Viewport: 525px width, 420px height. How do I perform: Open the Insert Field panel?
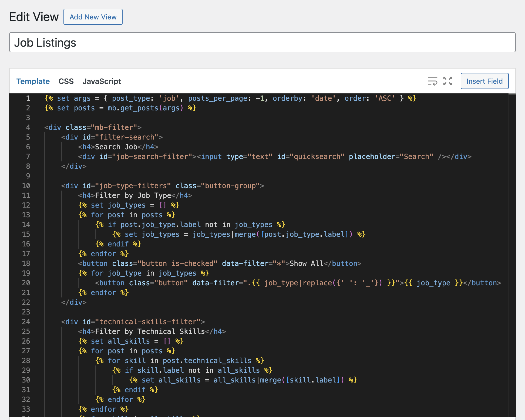484,81
